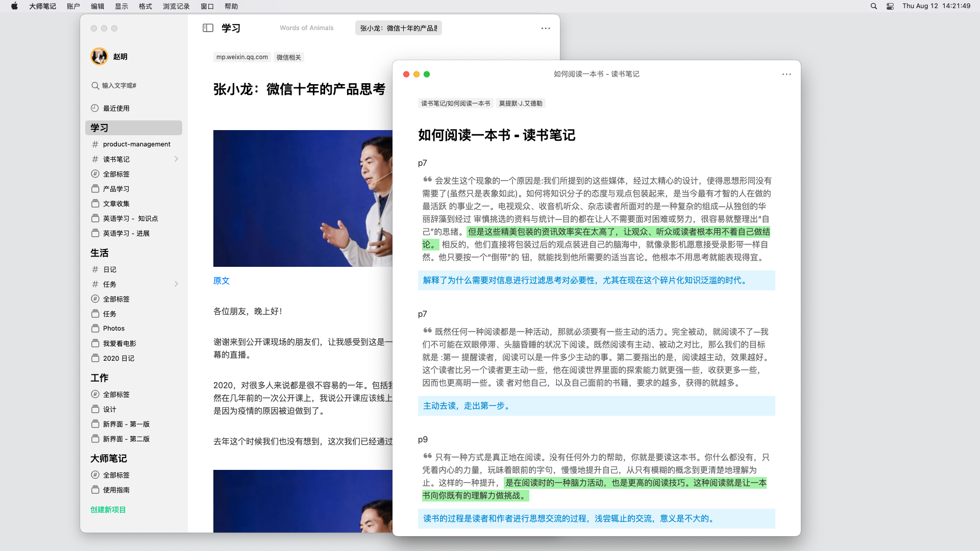Expand the 读书笔记 tag chevron
The height and width of the screenshot is (551, 980).
pyautogui.click(x=176, y=159)
